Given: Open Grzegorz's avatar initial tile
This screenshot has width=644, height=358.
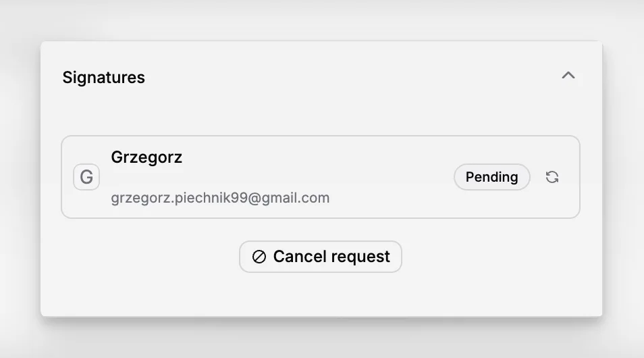Looking at the screenshot, I should tap(86, 177).
